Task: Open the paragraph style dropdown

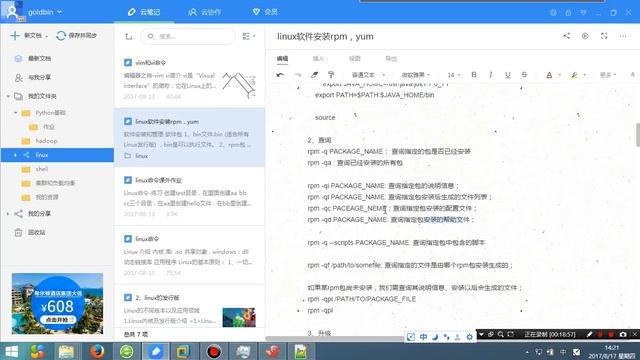Action: tap(368, 75)
